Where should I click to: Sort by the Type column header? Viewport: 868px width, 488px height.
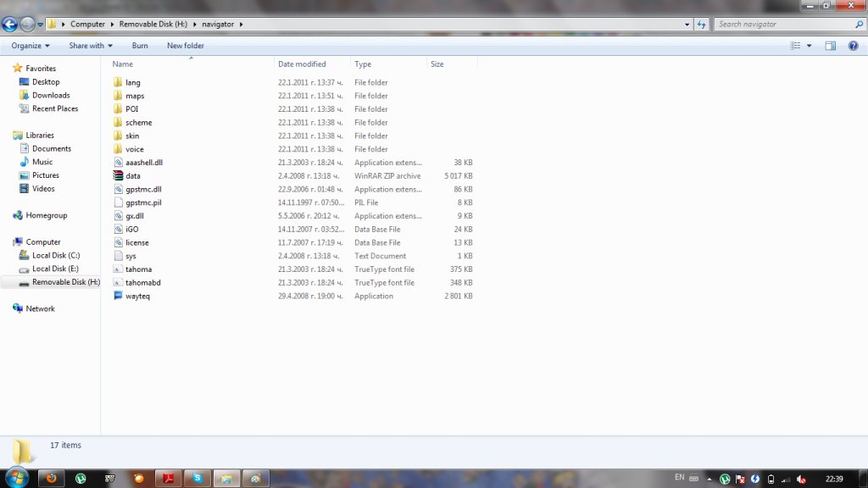click(363, 64)
